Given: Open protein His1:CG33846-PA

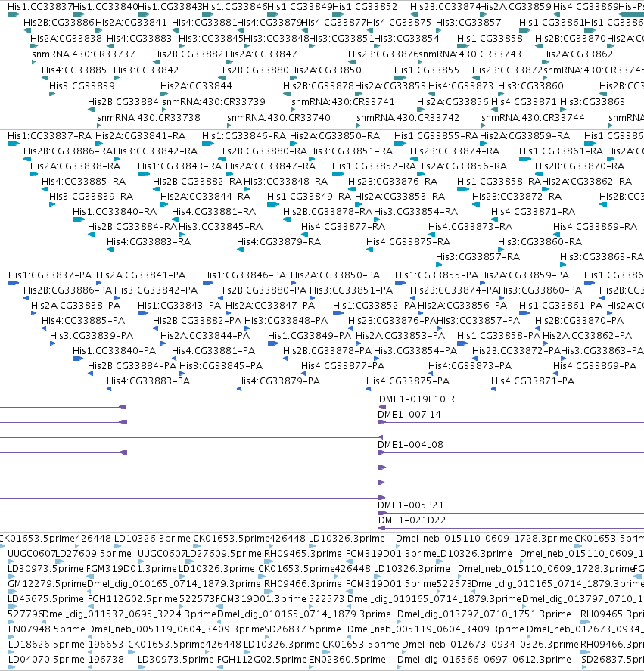Looking at the screenshot, I should [244, 275].
